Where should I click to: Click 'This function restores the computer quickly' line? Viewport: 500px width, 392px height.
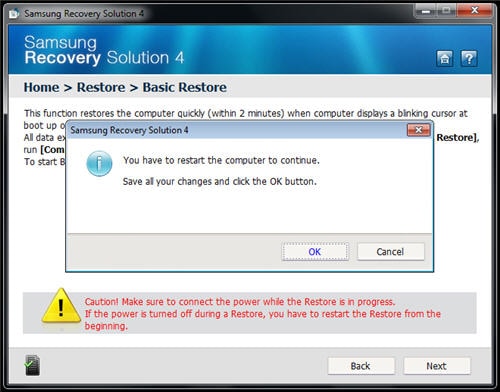point(246,113)
